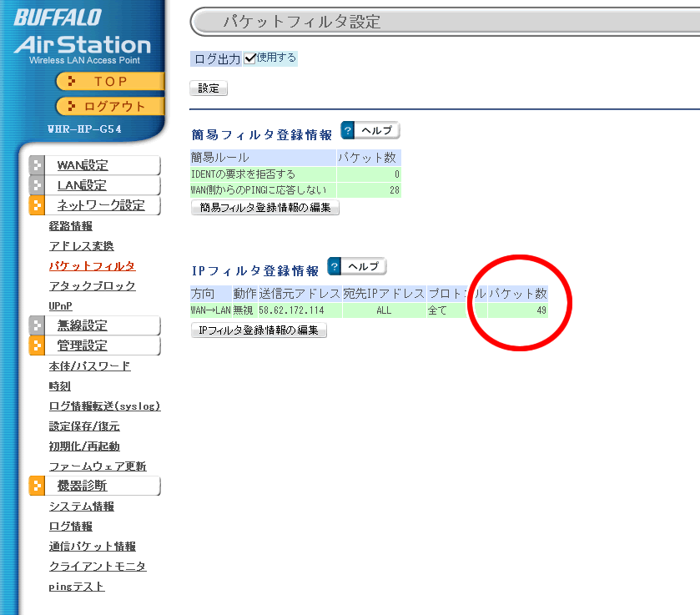This screenshot has width=700, height=615.
Task: View 通信パケット情報 page
Action: (x=93, y=547)
